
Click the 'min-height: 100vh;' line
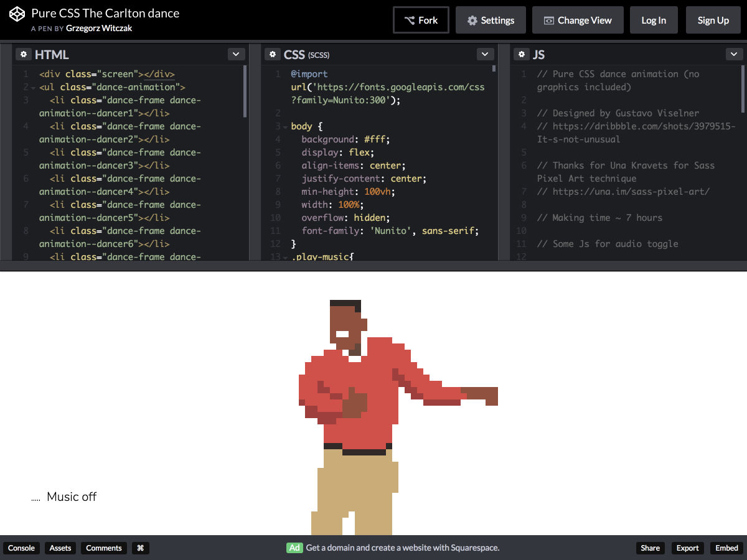[x=349, y=192]
